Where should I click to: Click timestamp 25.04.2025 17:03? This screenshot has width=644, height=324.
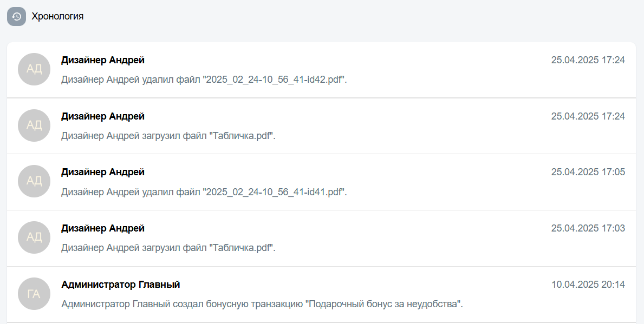pos(588,228)
